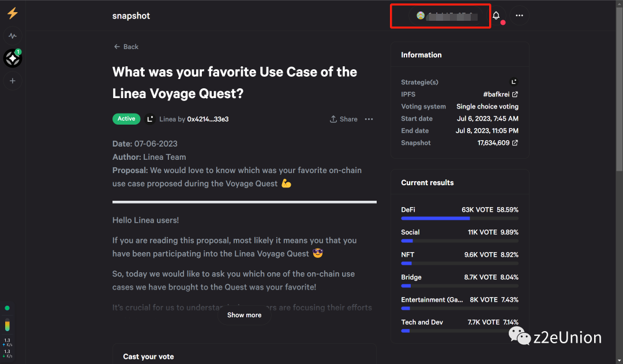Click the Linea avatar next to Active
The width and height of the screenshot is (623, 364).
[150, 119]
